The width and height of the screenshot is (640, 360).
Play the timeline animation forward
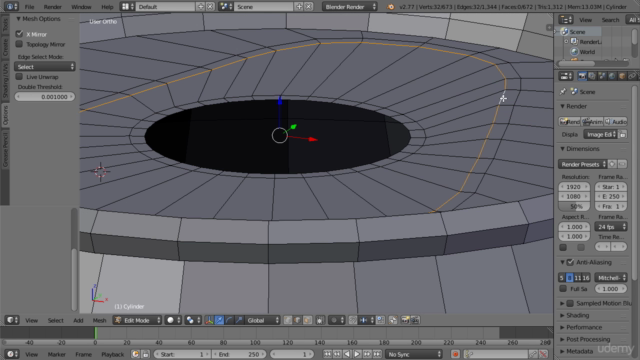357,354
